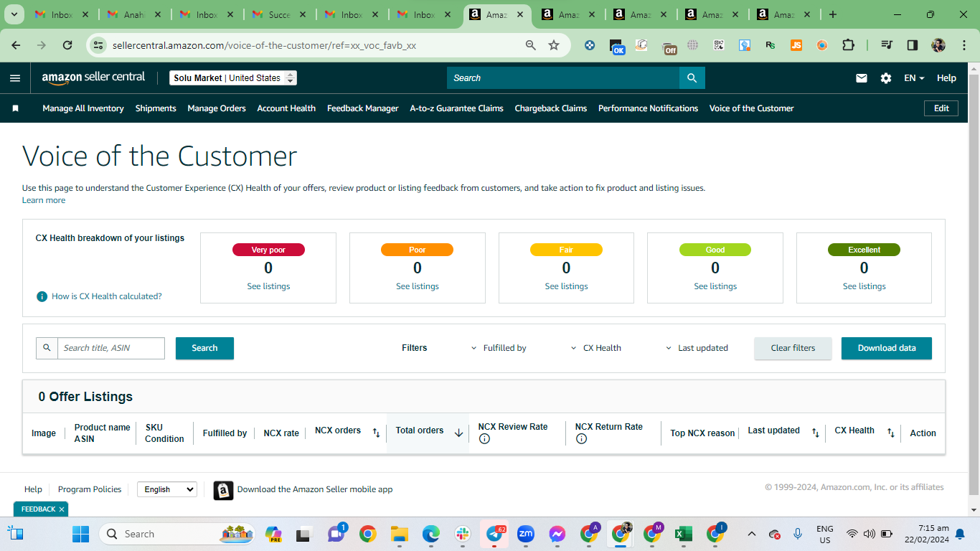Open Excel from the taskbar
The image size is (980, 551).
coord(683,534)
